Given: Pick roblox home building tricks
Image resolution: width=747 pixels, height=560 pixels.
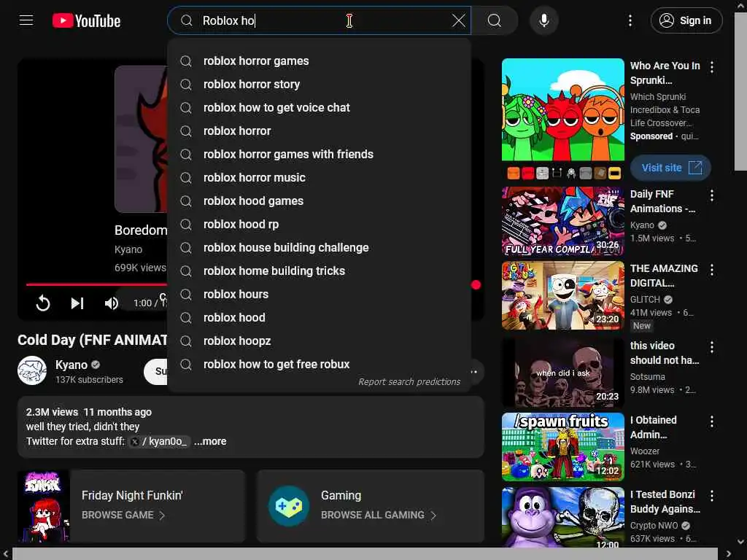Looking at the screenshot, I should pyautogui.click(x=320, y=271).
